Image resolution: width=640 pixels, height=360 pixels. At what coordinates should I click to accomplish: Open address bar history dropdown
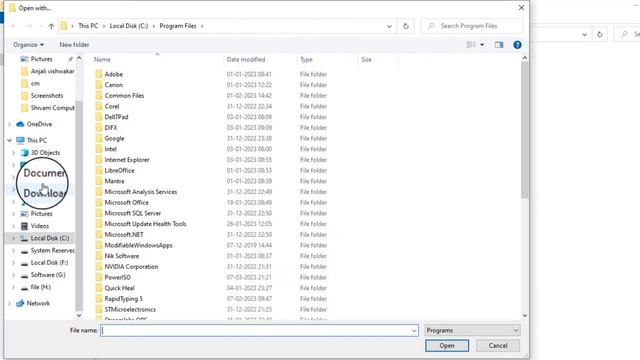coord(389,26)
